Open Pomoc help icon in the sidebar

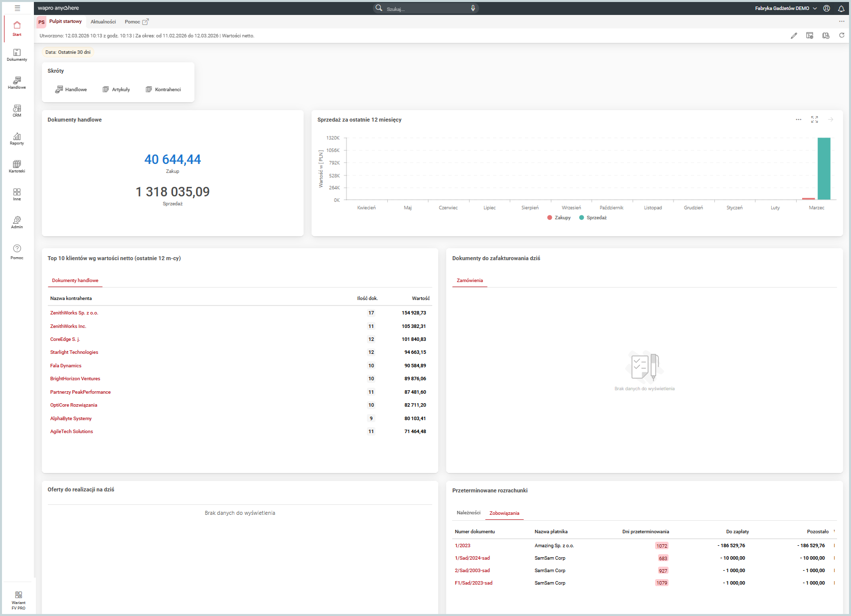(17, 252)
